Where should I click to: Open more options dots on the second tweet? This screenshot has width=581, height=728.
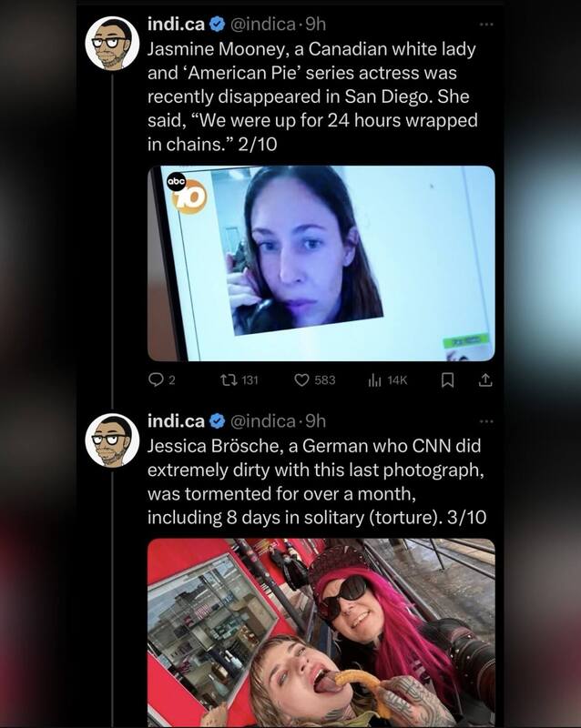pos(486,421)
